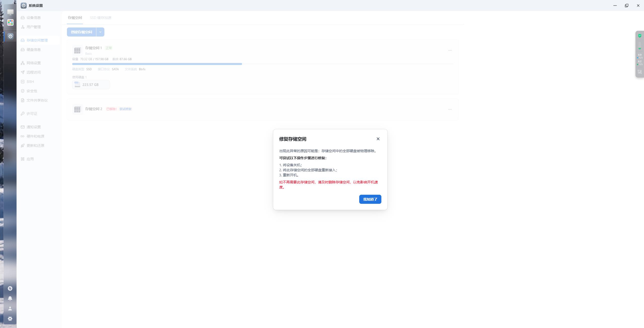Close the 修复存储空间 dialog with X
The image size is (644, 328).
(x=378, y=139)
